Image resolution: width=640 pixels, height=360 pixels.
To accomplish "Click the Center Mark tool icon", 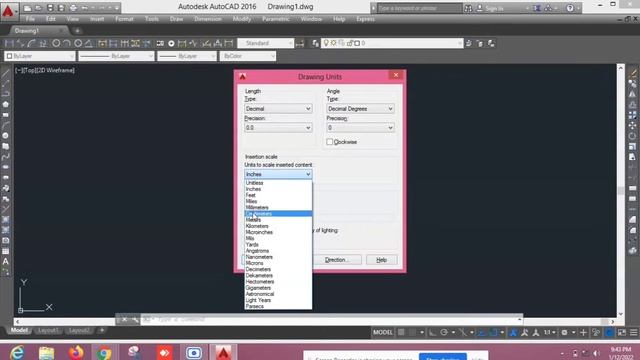I will pyautogui.click(x=171, y=43).
